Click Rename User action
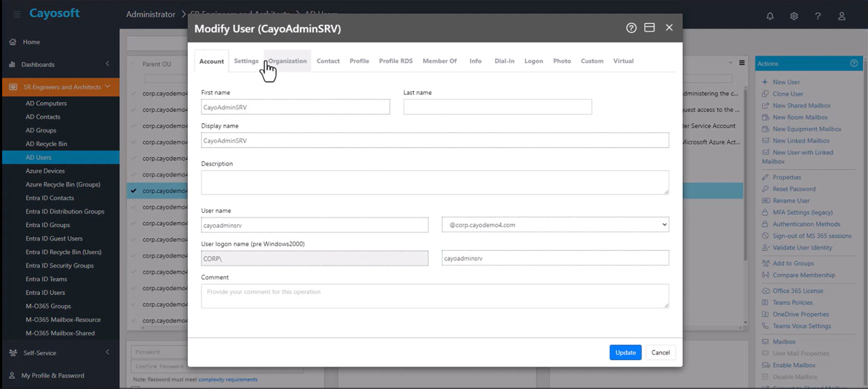 [x=791, y=201]
